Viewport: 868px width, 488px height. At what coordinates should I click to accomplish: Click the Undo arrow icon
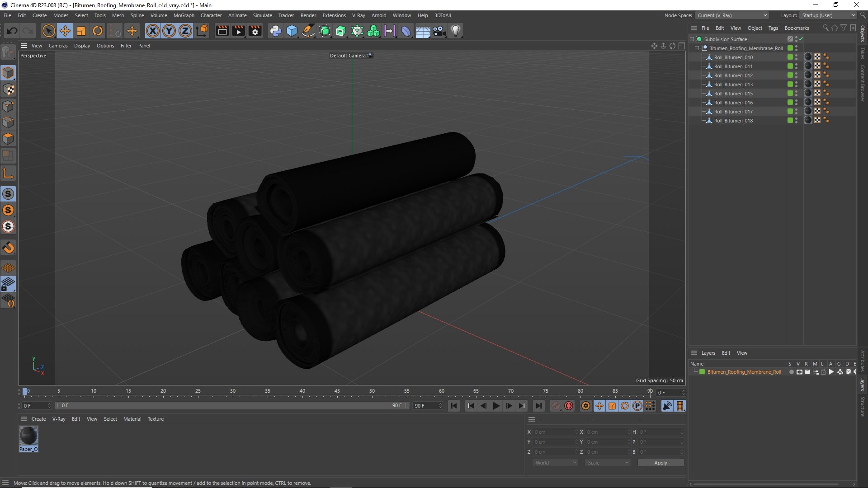click(x=12, y=31)
